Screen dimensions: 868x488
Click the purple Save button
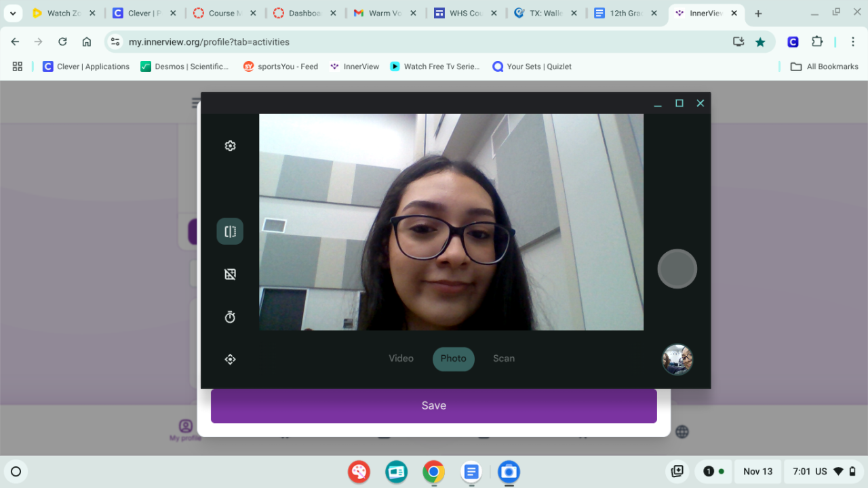click(434, 405)
